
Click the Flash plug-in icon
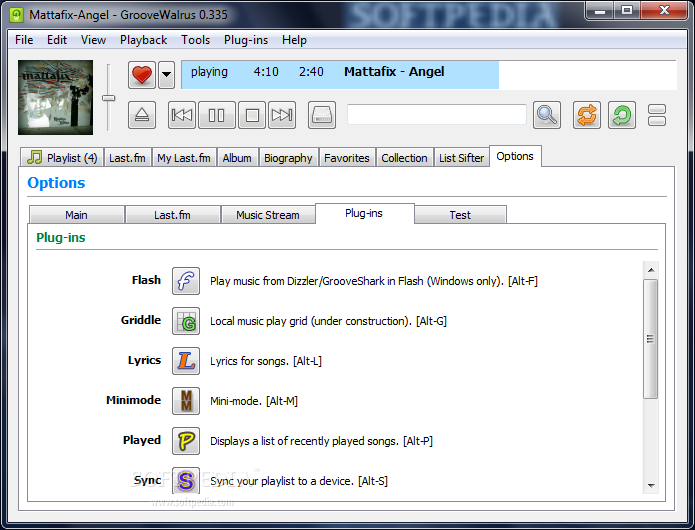pyautogui.click(x=186, y=281)
